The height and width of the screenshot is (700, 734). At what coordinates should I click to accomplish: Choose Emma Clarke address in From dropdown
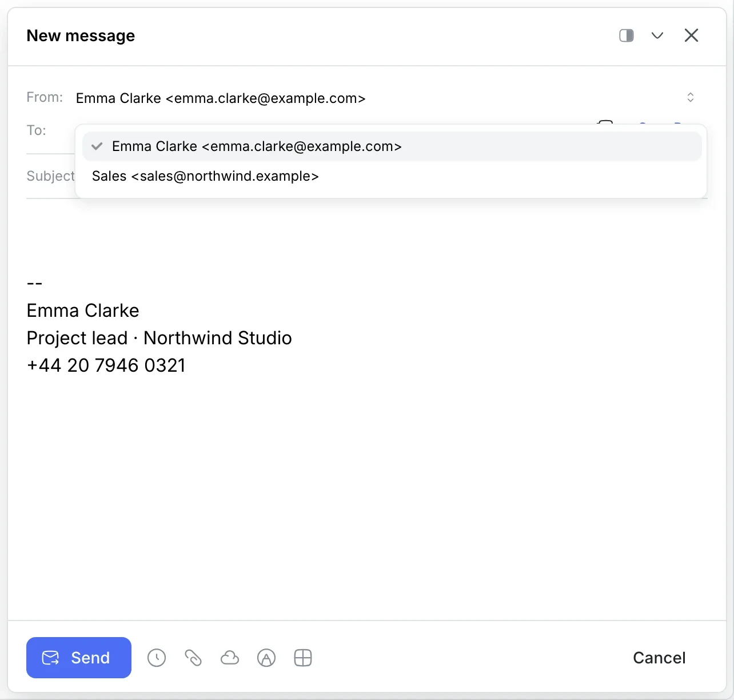[392, 146]
